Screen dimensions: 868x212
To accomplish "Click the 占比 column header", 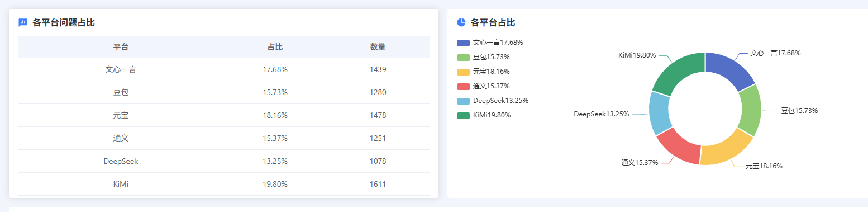I will [275, 47].
